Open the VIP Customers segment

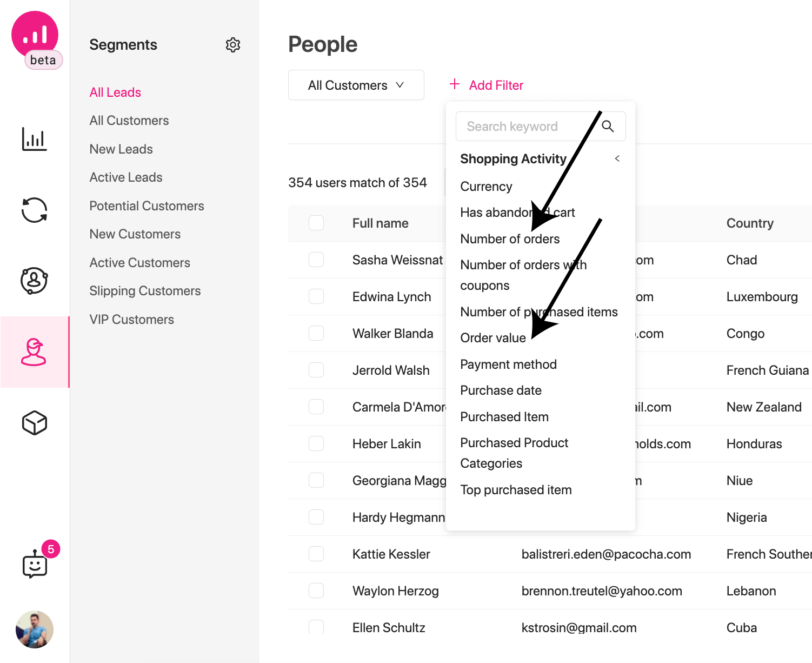click(x=132, y=320)
